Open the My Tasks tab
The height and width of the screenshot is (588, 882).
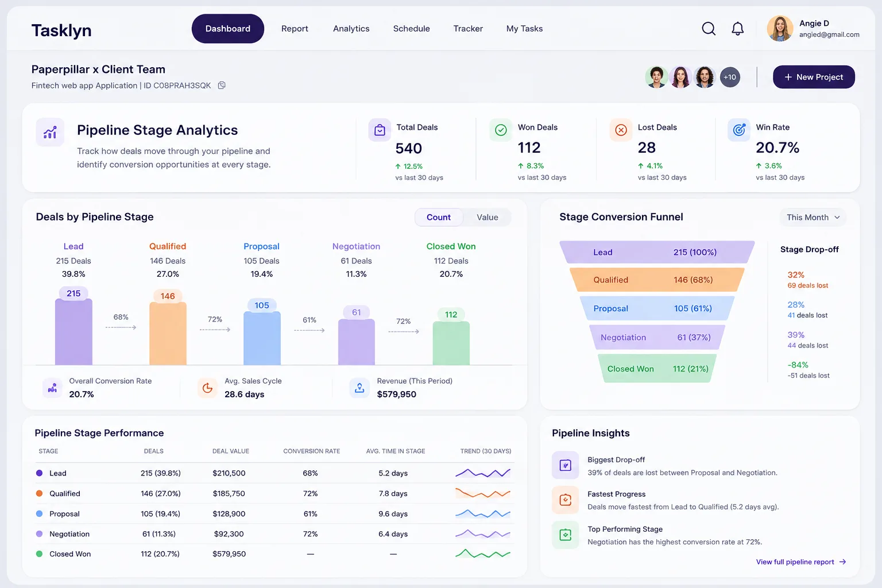click(x=525, y=29)
